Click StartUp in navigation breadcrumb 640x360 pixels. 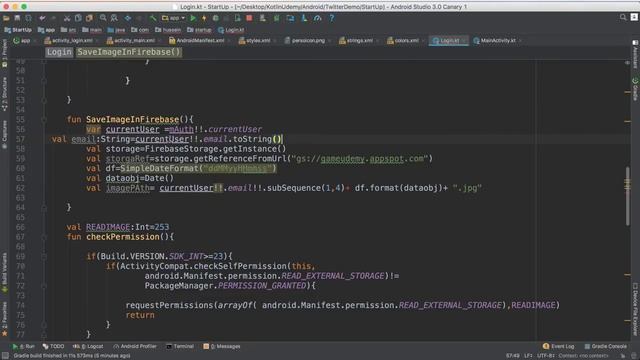pyautogui.click(x=18, y=30)
